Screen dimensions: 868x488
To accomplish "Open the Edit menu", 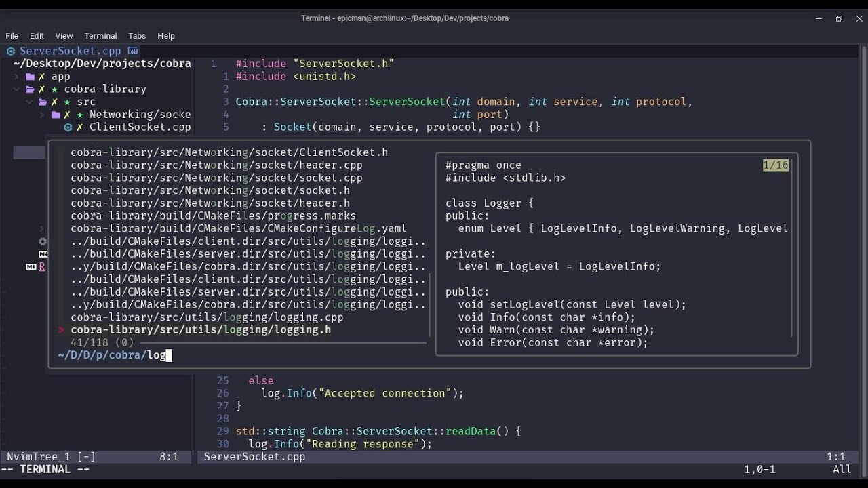I will coord(37,36).
